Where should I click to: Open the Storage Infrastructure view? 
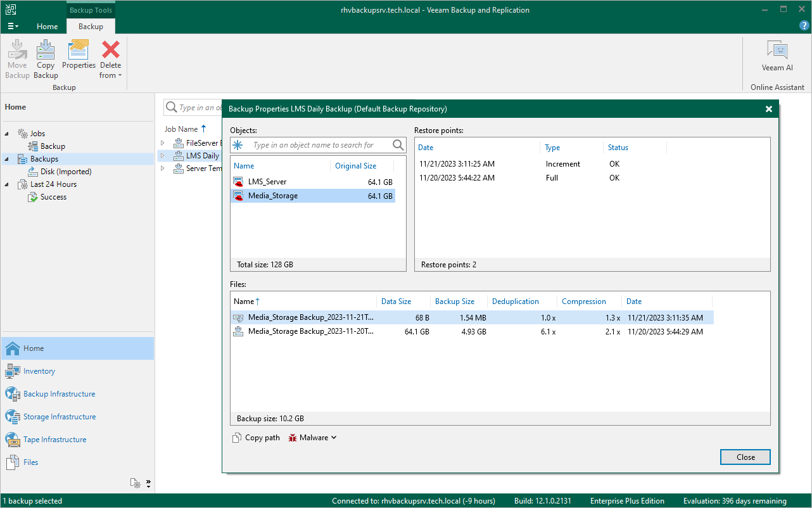pyautogui.click(x=78, y=417)
